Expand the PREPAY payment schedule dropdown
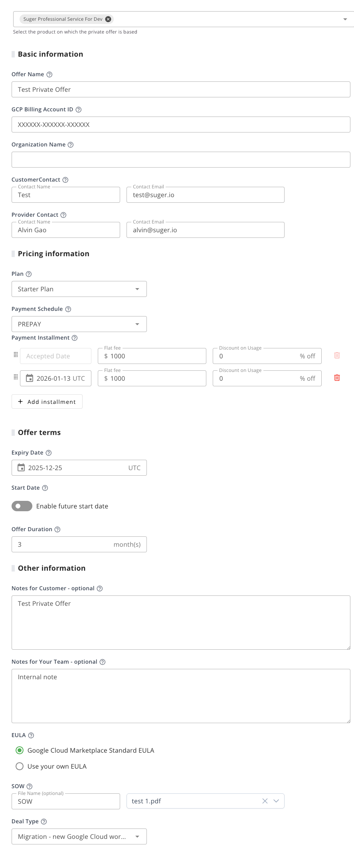 (79, 324)
